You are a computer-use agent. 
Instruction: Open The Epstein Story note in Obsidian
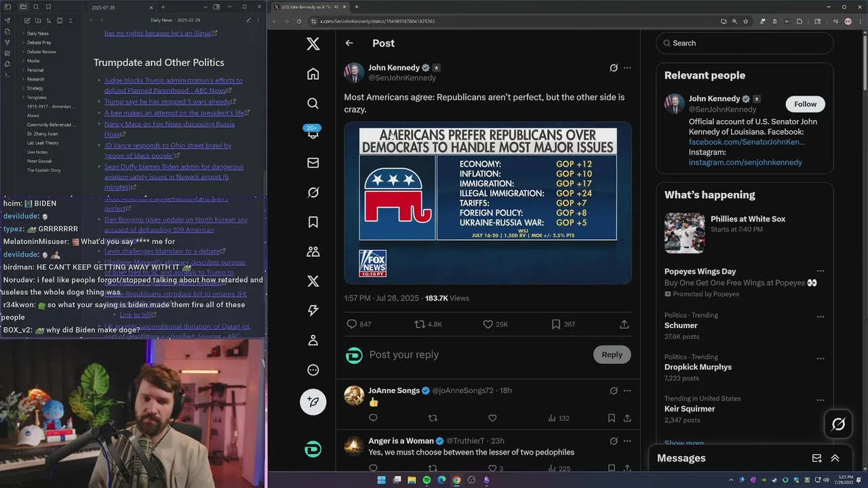[x=43, y=170]
